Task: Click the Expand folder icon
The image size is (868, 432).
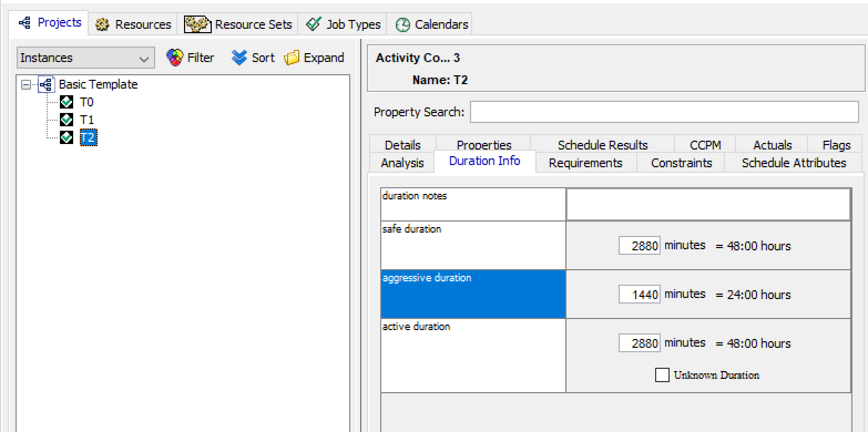Action: point(292,58)
